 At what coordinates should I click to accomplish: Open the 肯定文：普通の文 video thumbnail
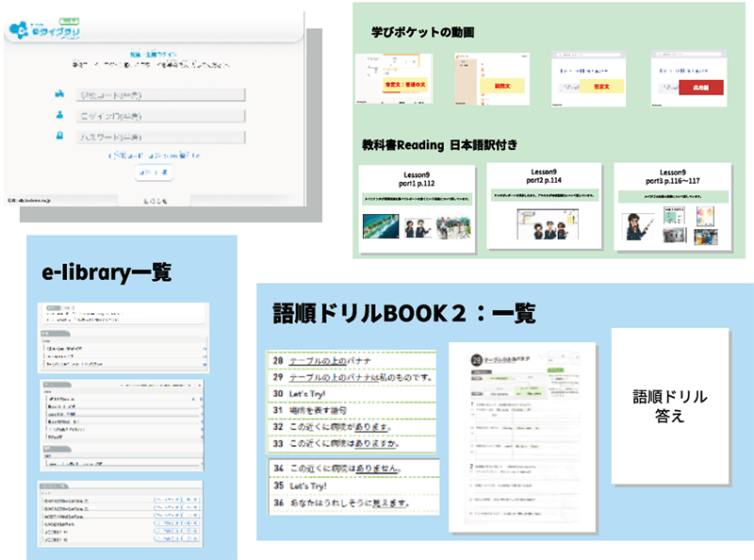(x=393, y=78)
